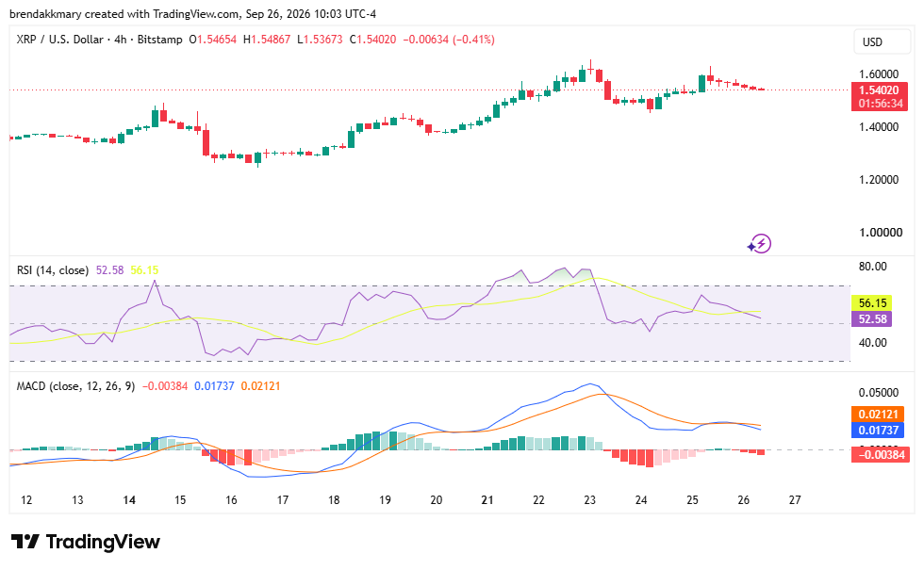Click the Bitstamp exchange label
Image resolution: width=924 pixels, height=570 pixels.
click(x=159, y=40)
